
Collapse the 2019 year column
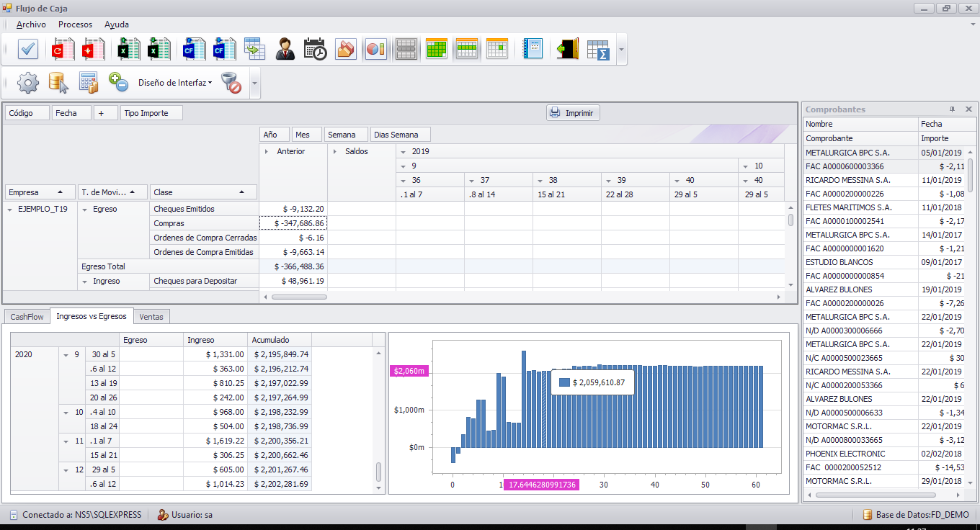(x=404, y=152)
